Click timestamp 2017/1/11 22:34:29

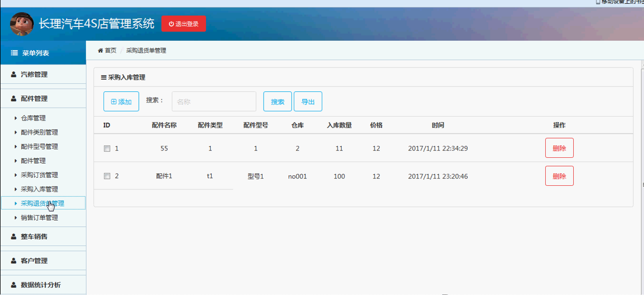pos(438,149)
